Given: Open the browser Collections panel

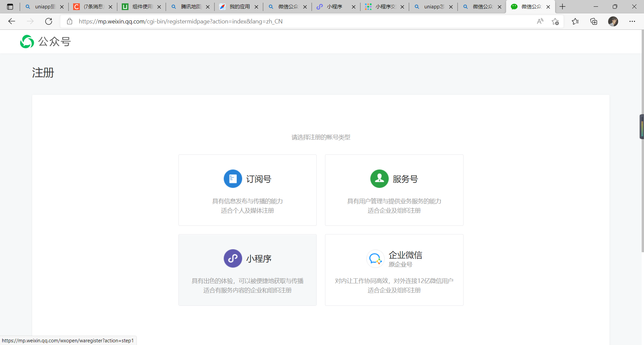Looking at the screenshot, I should (594, 21).
